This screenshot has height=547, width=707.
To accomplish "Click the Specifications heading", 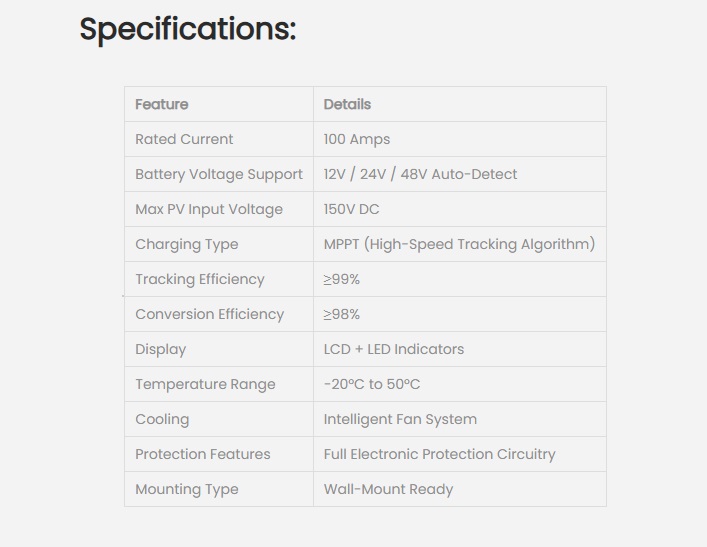I will (x=188, y=30).
